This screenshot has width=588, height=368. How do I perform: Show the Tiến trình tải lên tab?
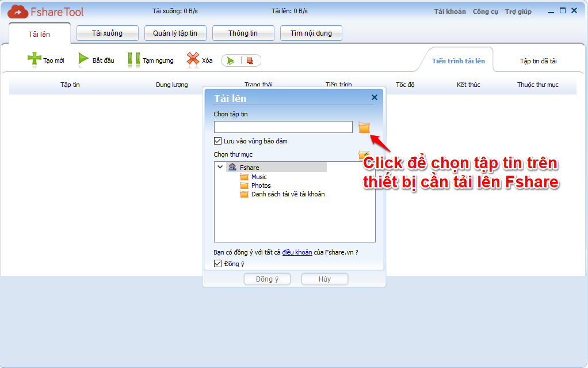point(458,61)
